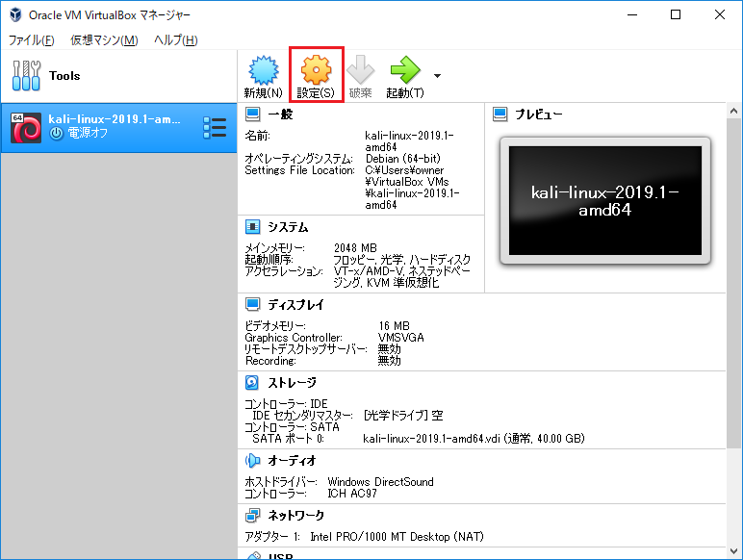Click the Settings File Location label
This screenshot has height=560, width=743.
pos(299,170)
